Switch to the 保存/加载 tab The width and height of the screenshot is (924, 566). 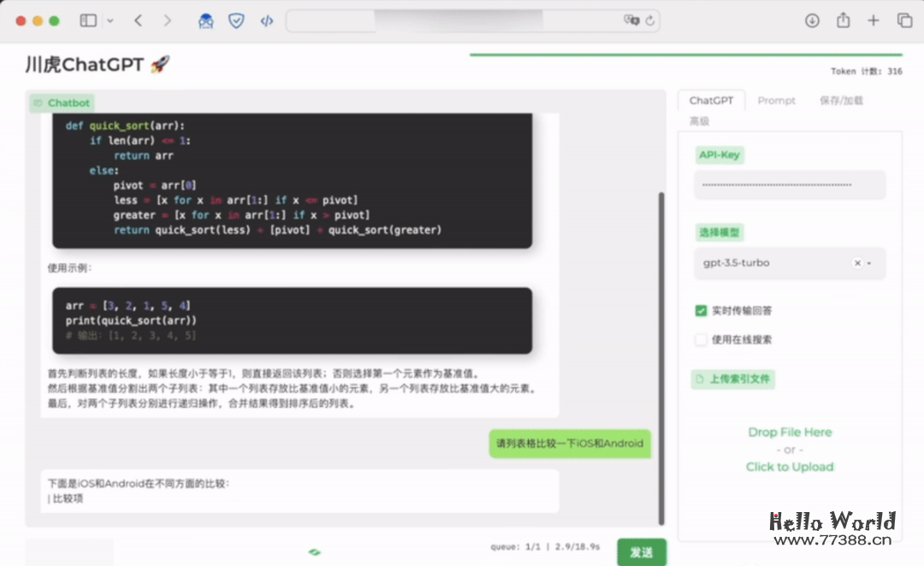coord(841,100)
